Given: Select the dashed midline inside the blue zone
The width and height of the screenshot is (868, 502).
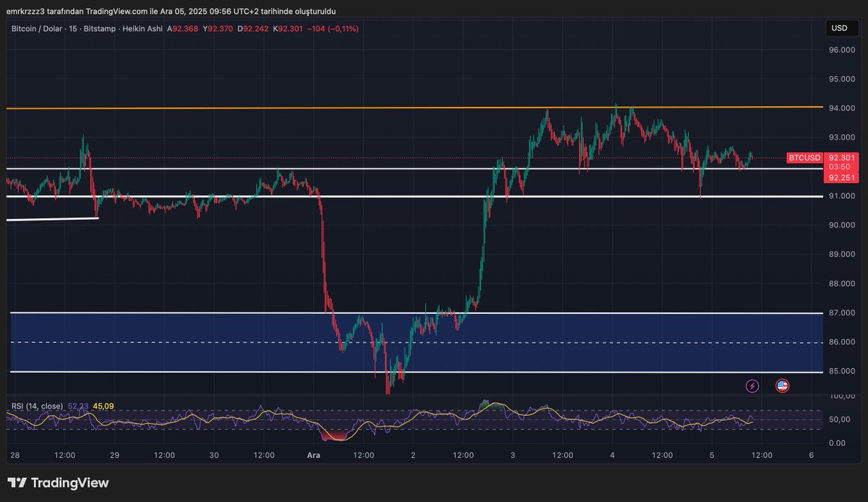Looking at the screenshot, I should 417,342.
